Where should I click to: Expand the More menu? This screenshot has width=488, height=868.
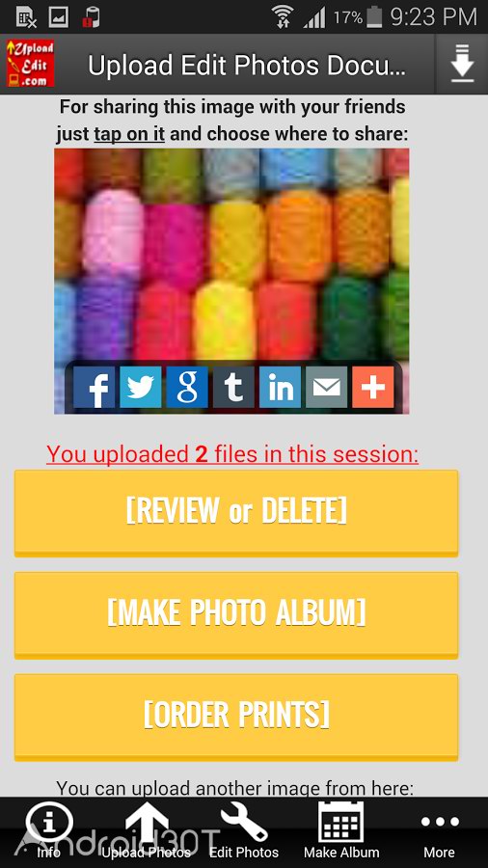point(440,829)
